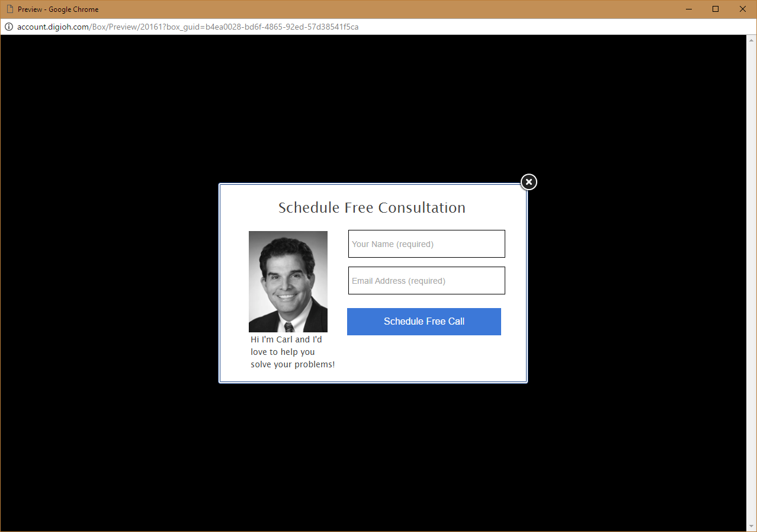The height and width of the screenshot is (532, 757).
Task: Click the Schedule Free Consultation heading
Action: click(372, 208)
